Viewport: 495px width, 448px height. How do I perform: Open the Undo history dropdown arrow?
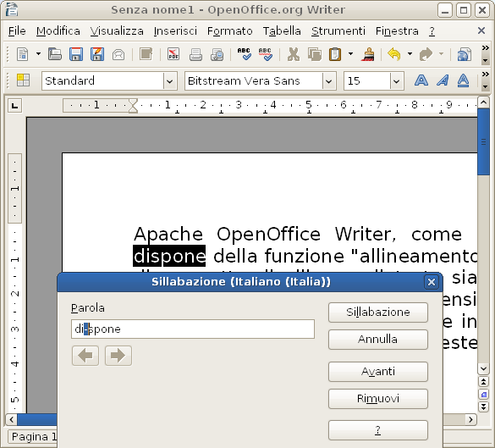410,54
